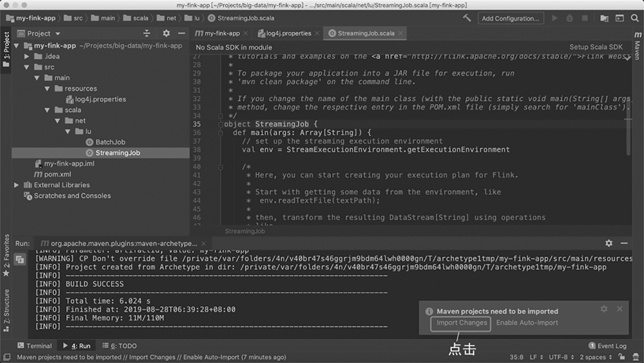Screen dimensions: 644x363
Task: Click Enable Auto-Import link
Action: (x=527, y=323)
